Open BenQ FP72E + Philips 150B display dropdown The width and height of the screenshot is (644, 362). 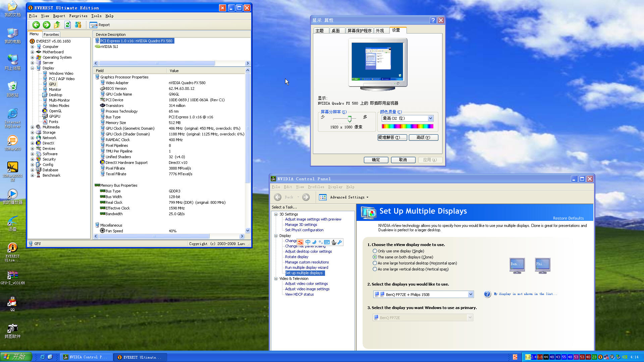point(471,295)
